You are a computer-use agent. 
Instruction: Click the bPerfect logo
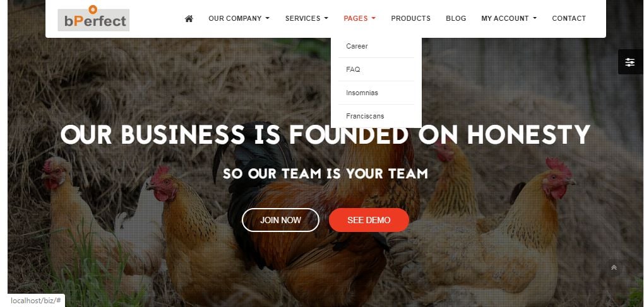93,18
